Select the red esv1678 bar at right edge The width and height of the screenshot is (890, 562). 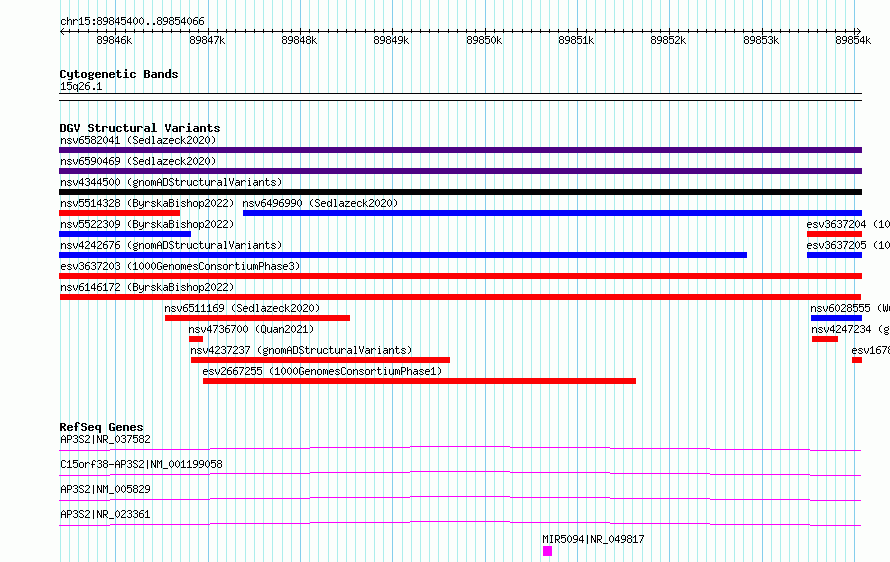tap(857, 360)
